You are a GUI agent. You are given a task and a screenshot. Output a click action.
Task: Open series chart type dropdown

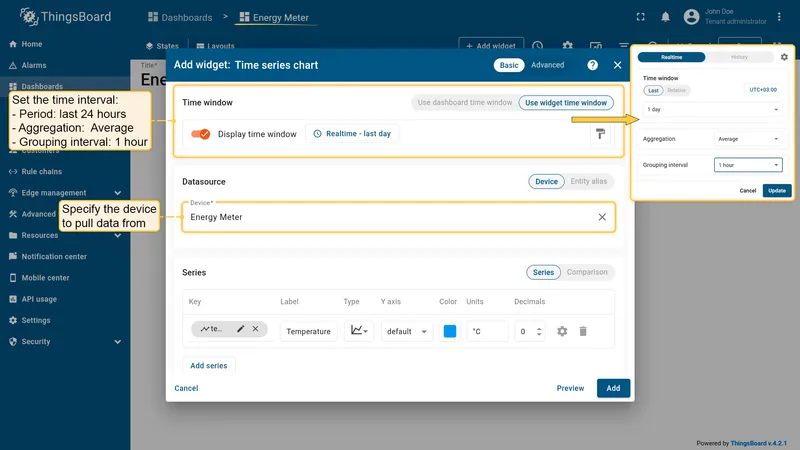(359, 331)
